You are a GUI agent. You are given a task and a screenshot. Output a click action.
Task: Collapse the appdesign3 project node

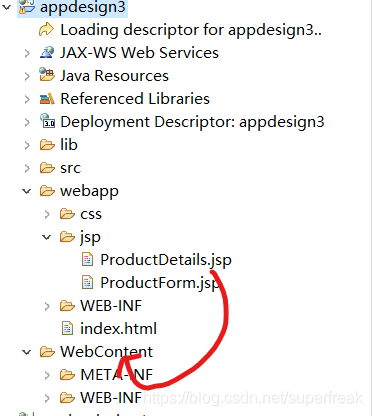[7, 6]
